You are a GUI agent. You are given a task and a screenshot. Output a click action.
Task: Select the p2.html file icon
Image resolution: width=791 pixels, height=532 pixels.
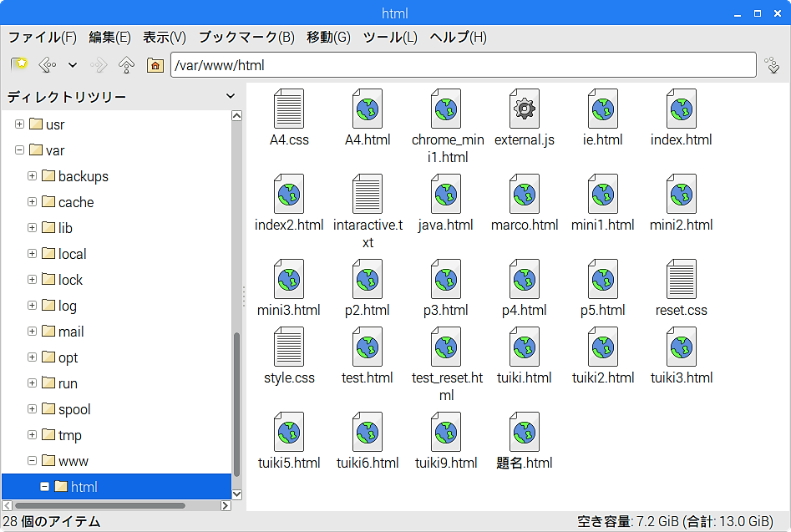tap(368, 279)
